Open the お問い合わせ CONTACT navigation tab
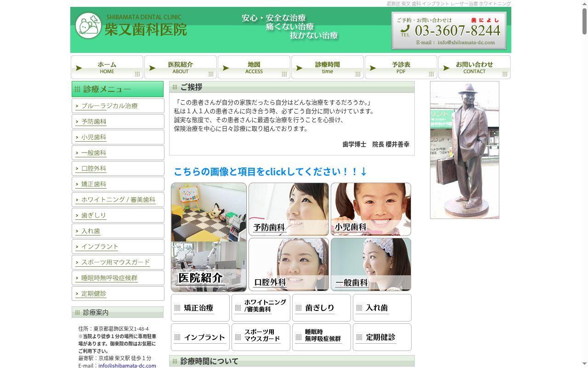The image size is (588, 368). pos(475,67)
